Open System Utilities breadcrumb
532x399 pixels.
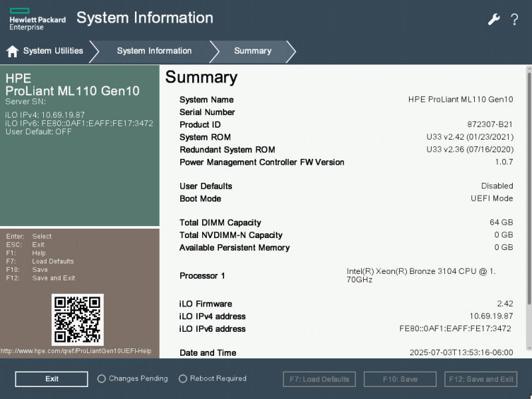click(53, 51)
